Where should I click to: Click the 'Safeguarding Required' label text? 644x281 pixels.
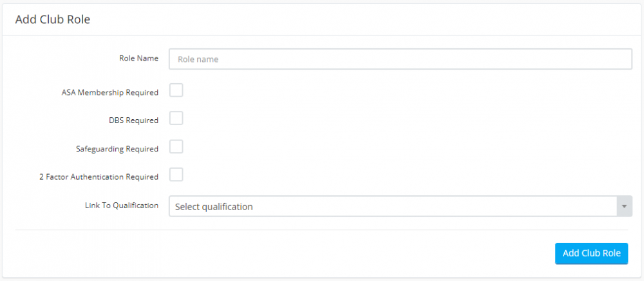point(117,149)
